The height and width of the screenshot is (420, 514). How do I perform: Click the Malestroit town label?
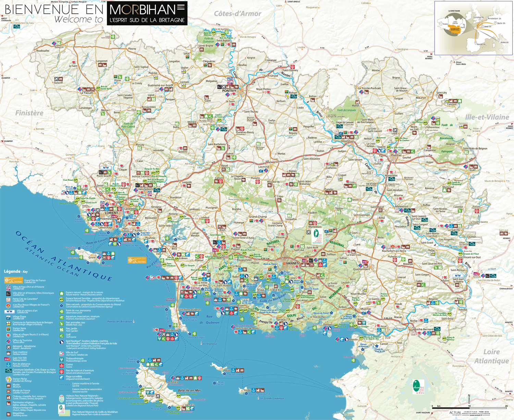pos(402,206)
